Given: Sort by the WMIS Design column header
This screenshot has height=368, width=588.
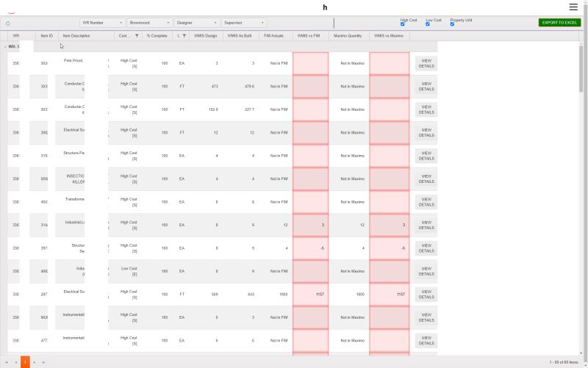Looking at the screenshot, I should click(206, 36).
